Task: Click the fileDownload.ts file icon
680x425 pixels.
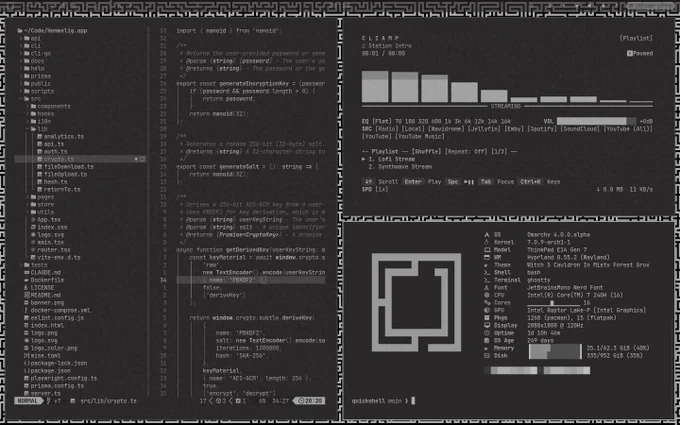Action: coord(39,167)
